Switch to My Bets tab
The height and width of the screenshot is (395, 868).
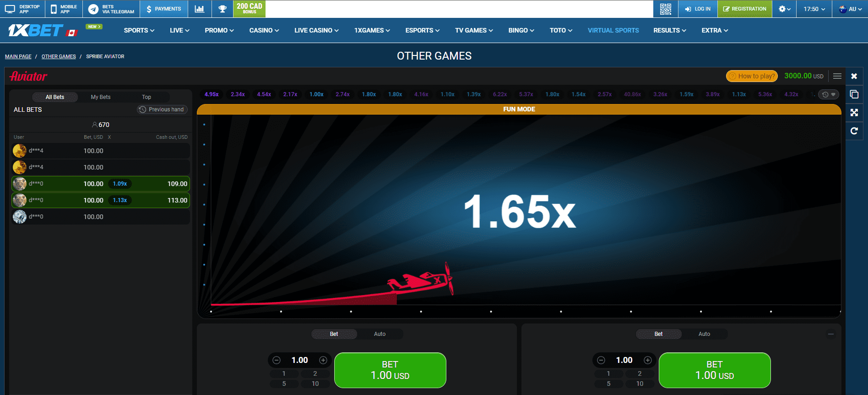(x=101, y=97)
